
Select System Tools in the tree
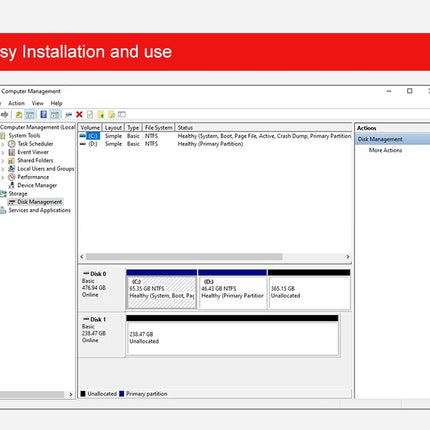tap(24, 135)
